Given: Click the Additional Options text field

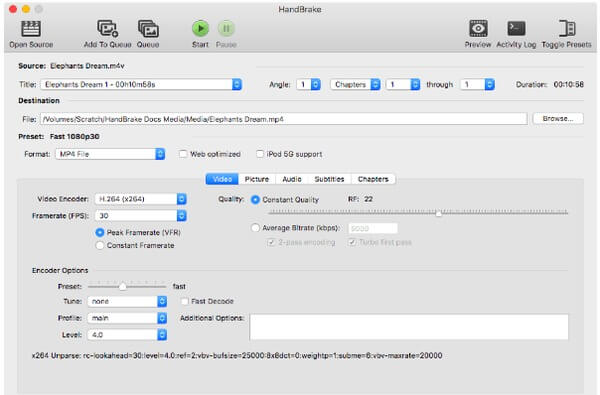Looking at the screenshot, I should (409, 327).
